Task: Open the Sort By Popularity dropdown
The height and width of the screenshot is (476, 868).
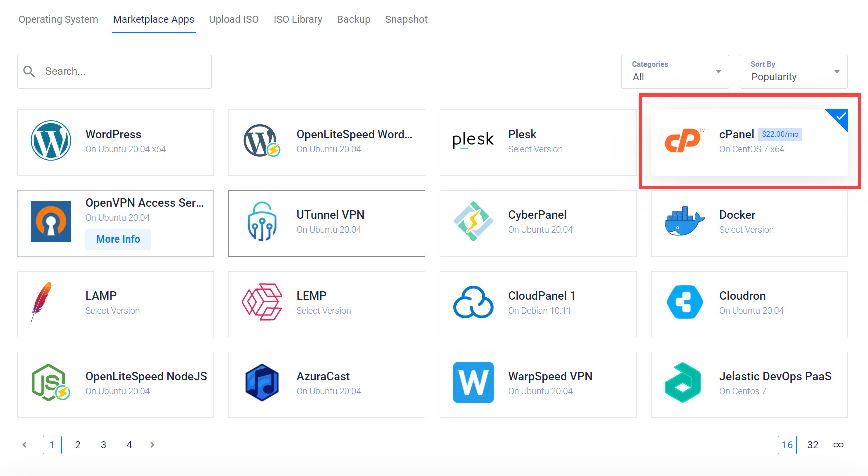Action: [793, 72]
